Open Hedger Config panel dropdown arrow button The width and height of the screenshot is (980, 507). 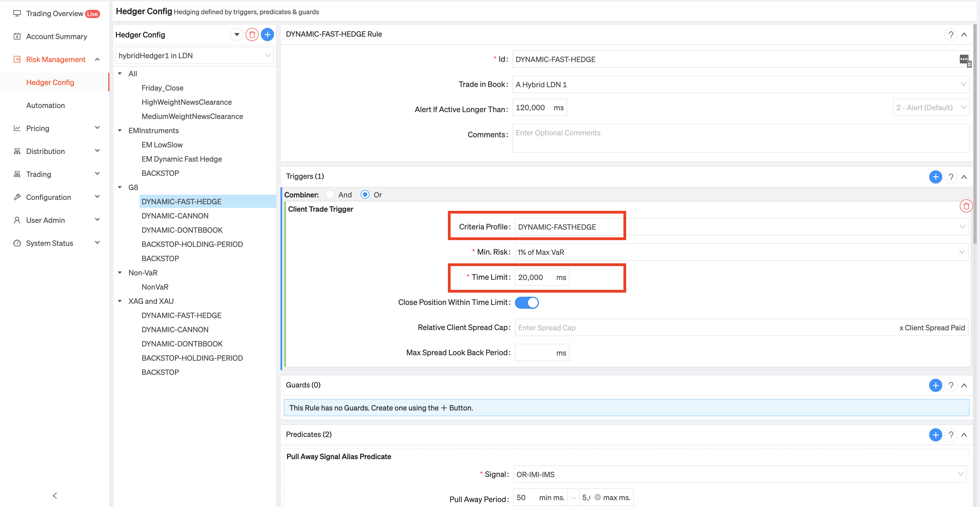click(x=237, y=35)
